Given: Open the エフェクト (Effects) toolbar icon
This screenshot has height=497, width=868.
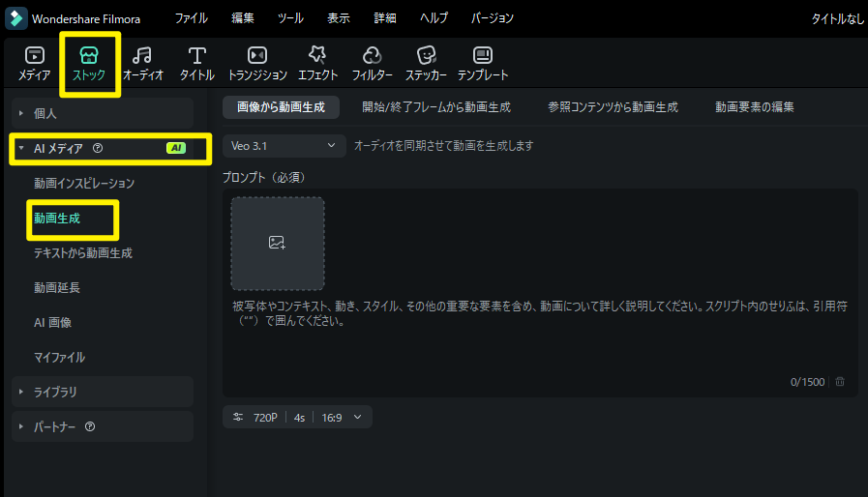Looking at the screenshot, I should [317, 64].
